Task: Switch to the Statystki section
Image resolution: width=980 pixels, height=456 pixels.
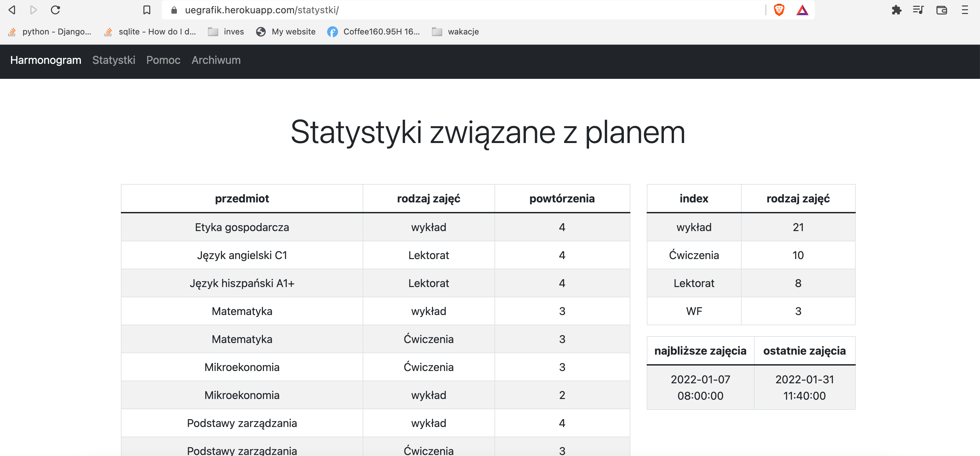Action: click(113, 60)
